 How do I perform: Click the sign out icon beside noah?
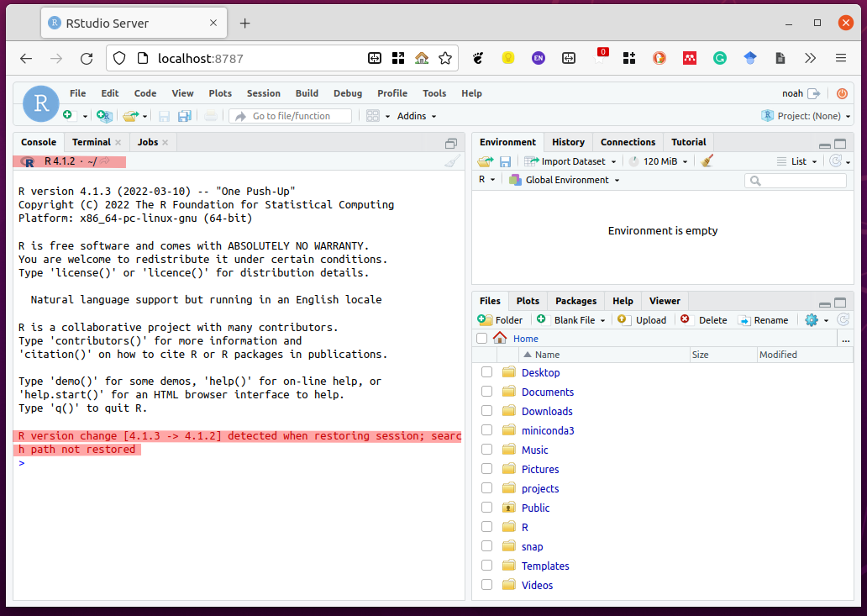click(x=814, y=93)
